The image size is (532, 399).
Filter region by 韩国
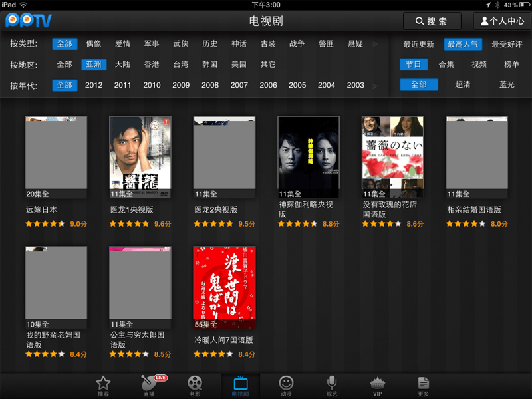210,65
